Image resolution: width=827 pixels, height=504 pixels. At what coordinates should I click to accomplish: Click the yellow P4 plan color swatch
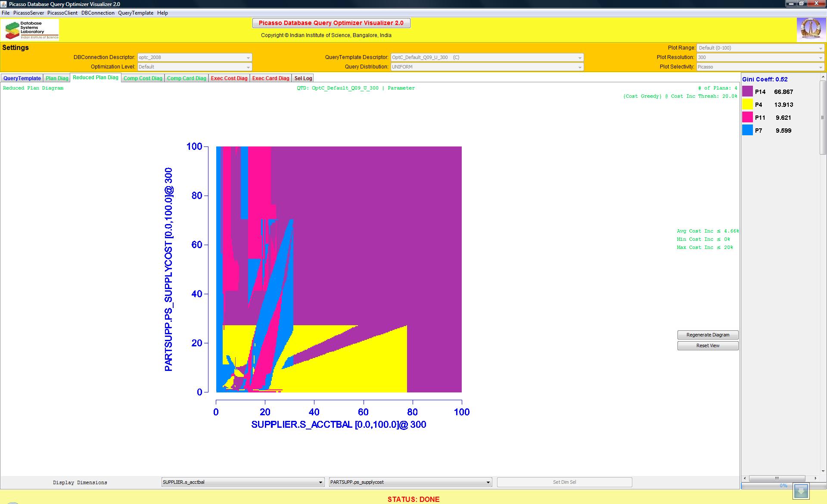[x=747, y=104]
